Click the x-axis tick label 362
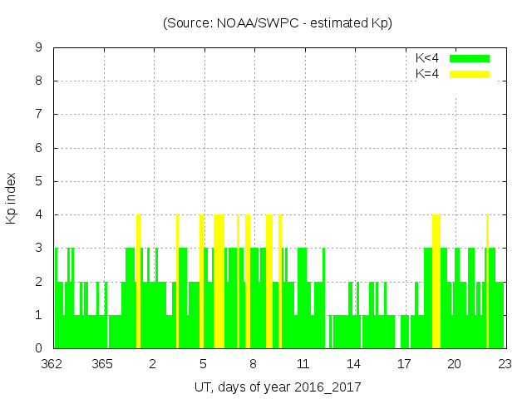Image resolution: width=532 pixels, height=399 pixels. click(x=53, y=364)
